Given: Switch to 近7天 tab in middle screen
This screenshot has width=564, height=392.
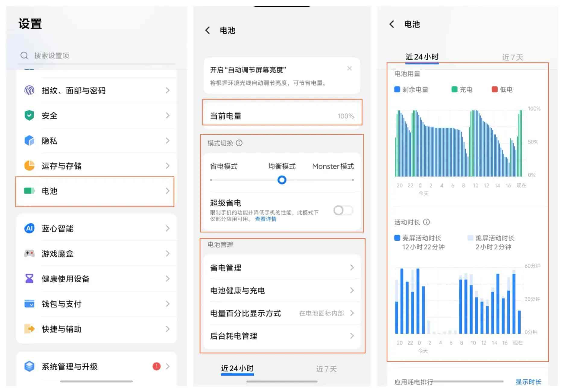Looking at the screenshot, I should coord(326,369).
